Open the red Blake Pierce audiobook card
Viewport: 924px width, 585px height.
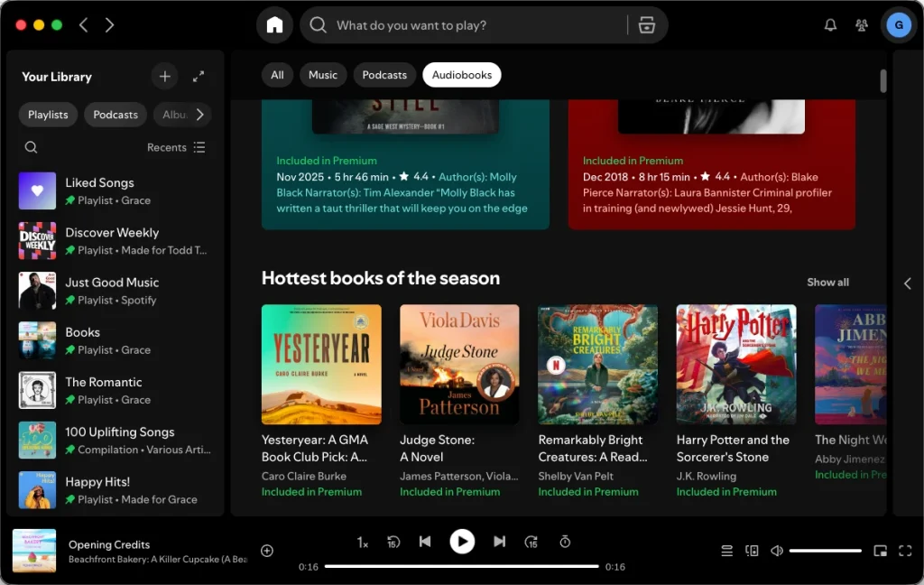pos(712,164)
